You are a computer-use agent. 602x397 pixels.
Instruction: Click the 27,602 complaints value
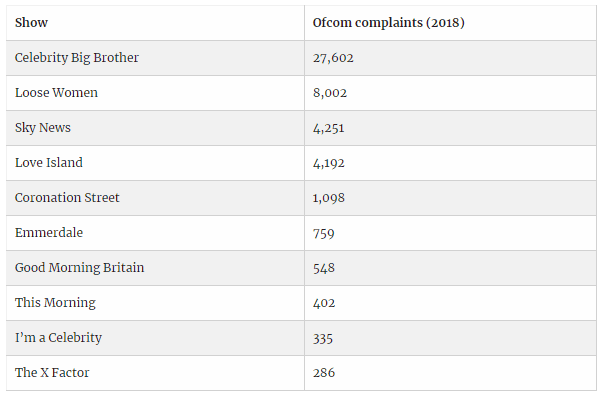[x=333, y=58]
